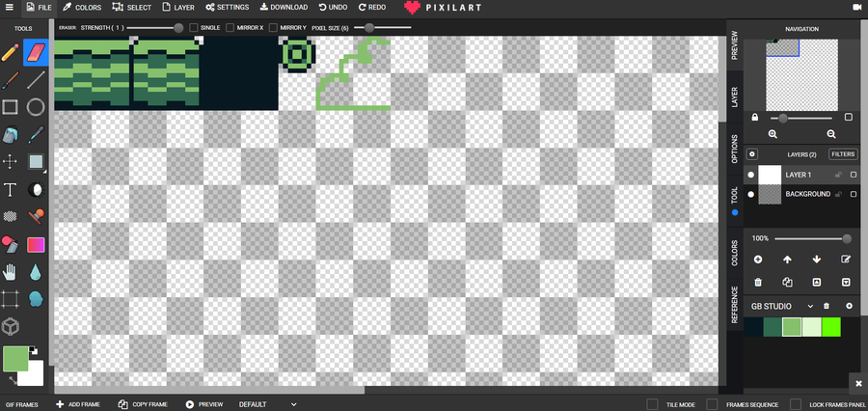This screenshot has height=411, width=868.
Task: Open the Colors menu
Action: tap(81, 7)
